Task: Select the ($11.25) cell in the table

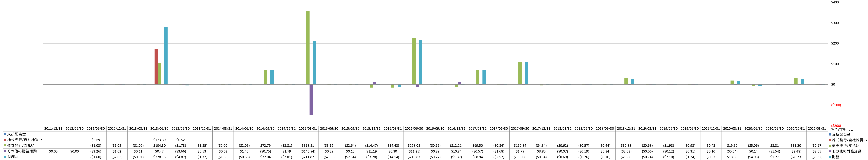Action: 414,151
